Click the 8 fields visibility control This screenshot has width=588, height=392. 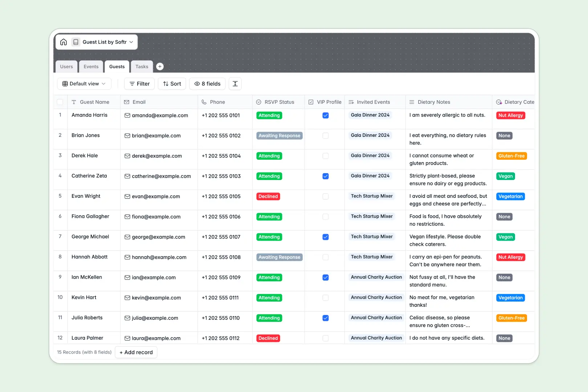[207, 83]
